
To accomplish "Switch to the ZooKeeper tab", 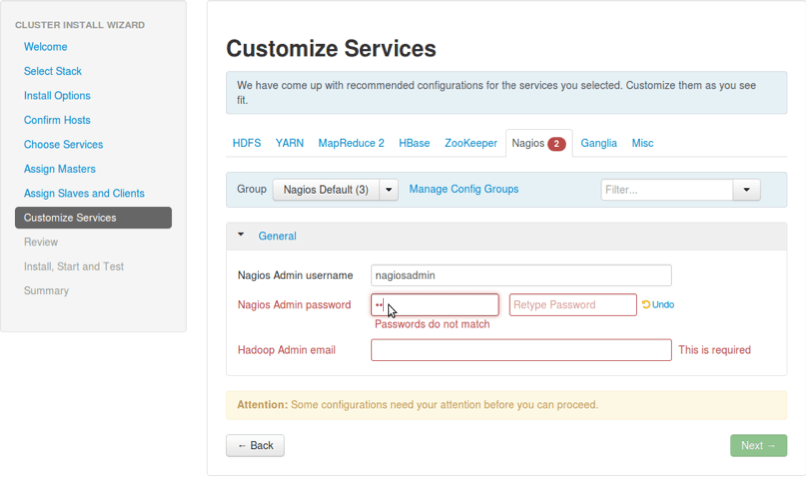I will (x=471, y=143).
